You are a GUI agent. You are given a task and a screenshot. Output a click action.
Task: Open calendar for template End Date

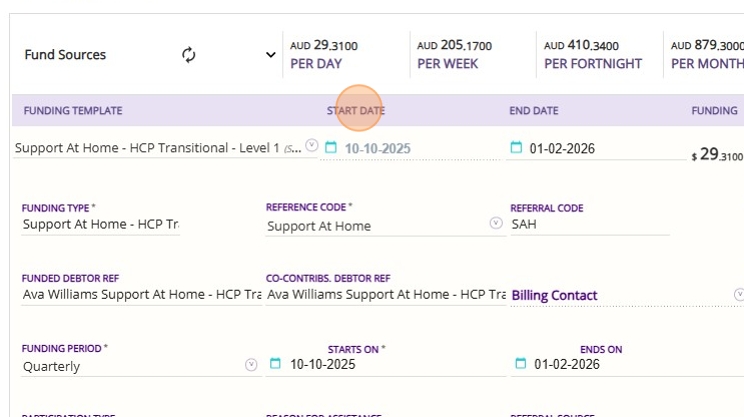[516, 148]
